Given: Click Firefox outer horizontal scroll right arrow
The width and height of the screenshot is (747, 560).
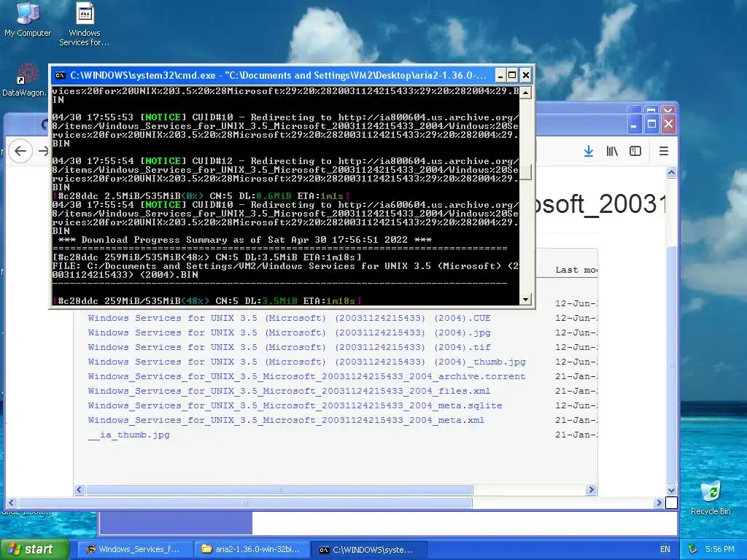Looking at the screenshot, I should (x=659, y=503).
